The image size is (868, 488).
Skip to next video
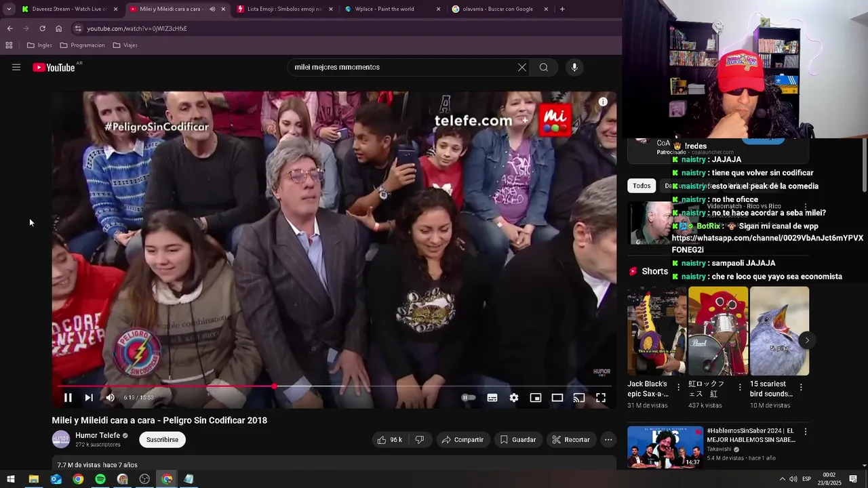pos(89,398)
